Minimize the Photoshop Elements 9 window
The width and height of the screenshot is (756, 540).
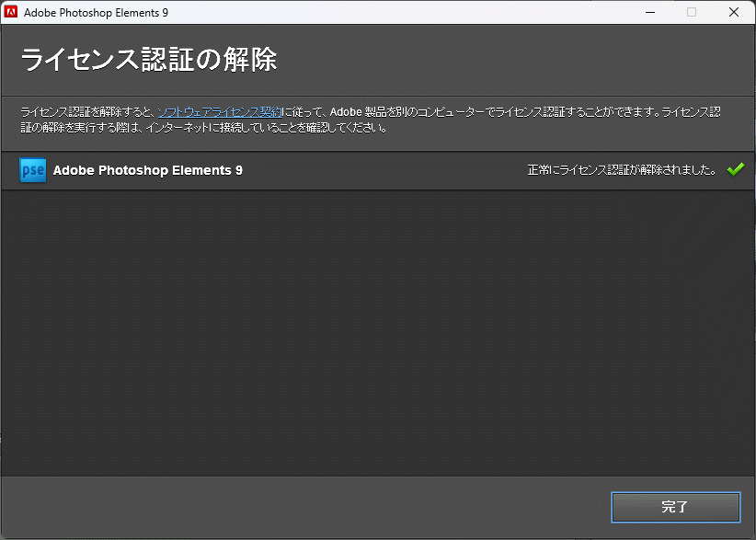(648, 13)
